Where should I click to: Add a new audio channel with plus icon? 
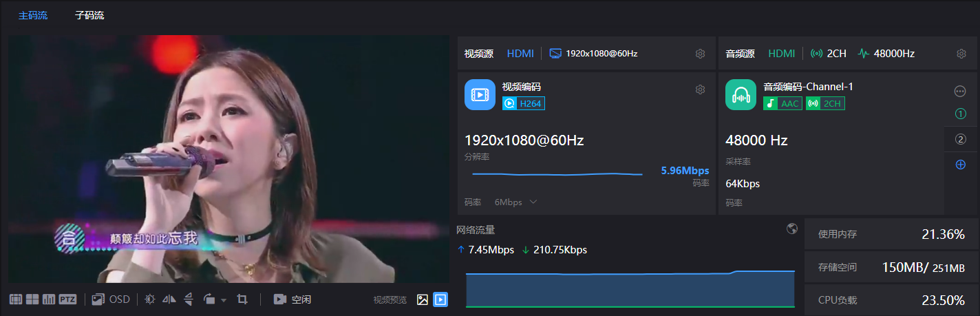(x=961, y=165)
